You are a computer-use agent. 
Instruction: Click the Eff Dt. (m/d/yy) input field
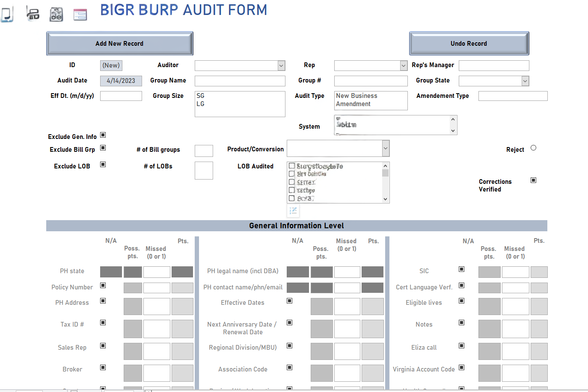pos(121,96)
